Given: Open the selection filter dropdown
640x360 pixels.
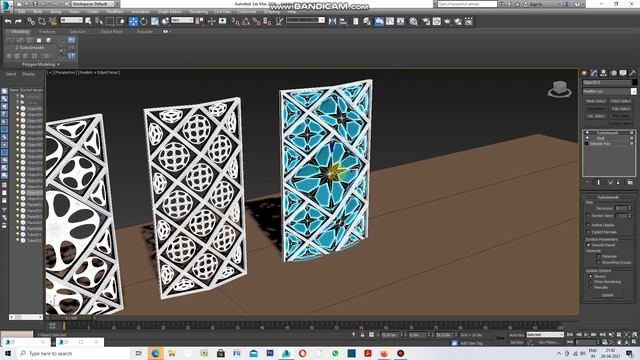Looking at the screenshot, I should click(x=71, y=20).
